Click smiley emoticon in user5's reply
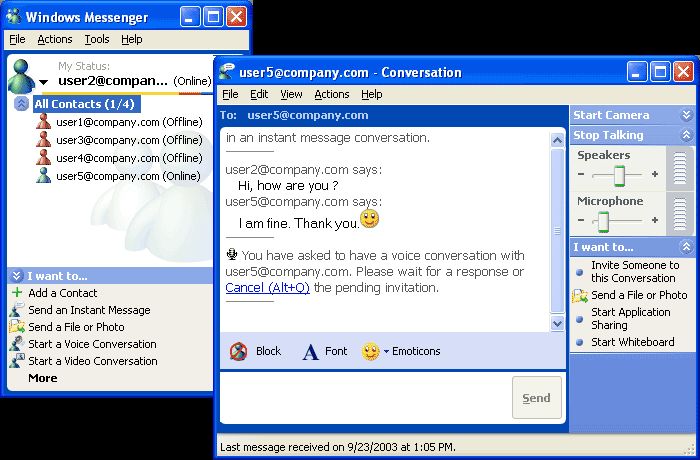 [x=370, y=219]
